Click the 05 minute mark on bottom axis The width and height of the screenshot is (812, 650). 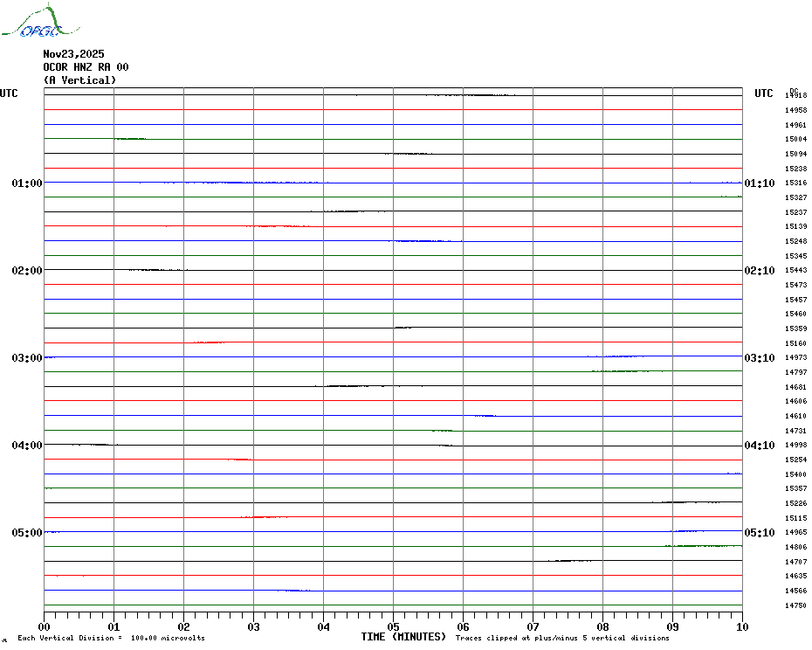click(393, 626)
